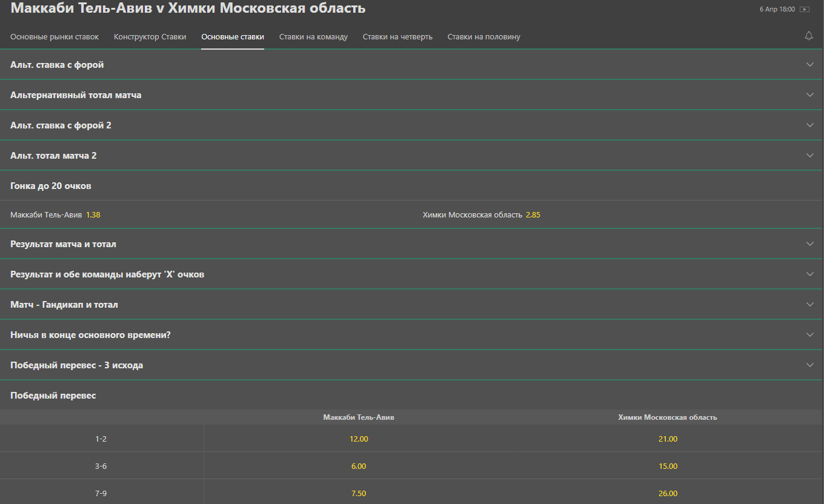
Task: Open Конструктор Ставки tab
Action: (150, 37)
